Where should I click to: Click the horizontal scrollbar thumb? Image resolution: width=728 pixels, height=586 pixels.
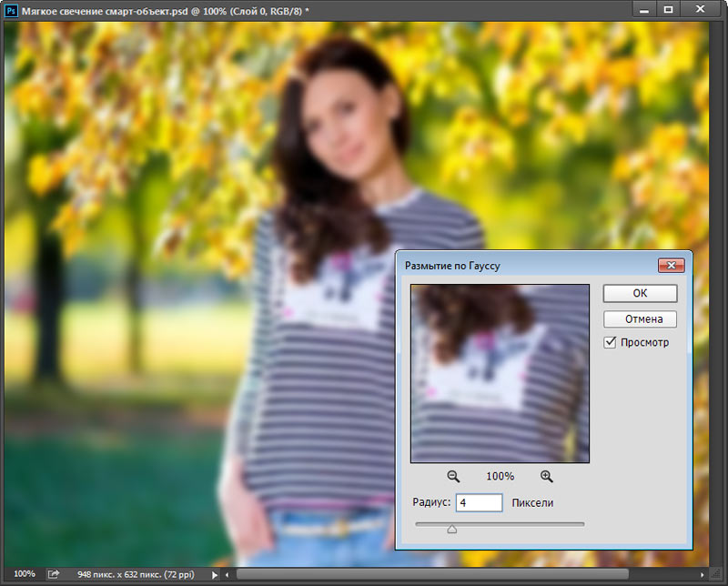[x=432, y=575]
